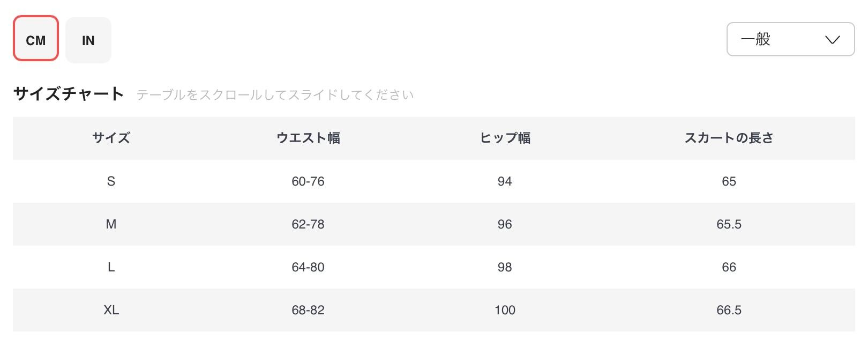Click the skirt length value 65.5
The height and width of the screenshot is (339, 868).
point(729,224)
